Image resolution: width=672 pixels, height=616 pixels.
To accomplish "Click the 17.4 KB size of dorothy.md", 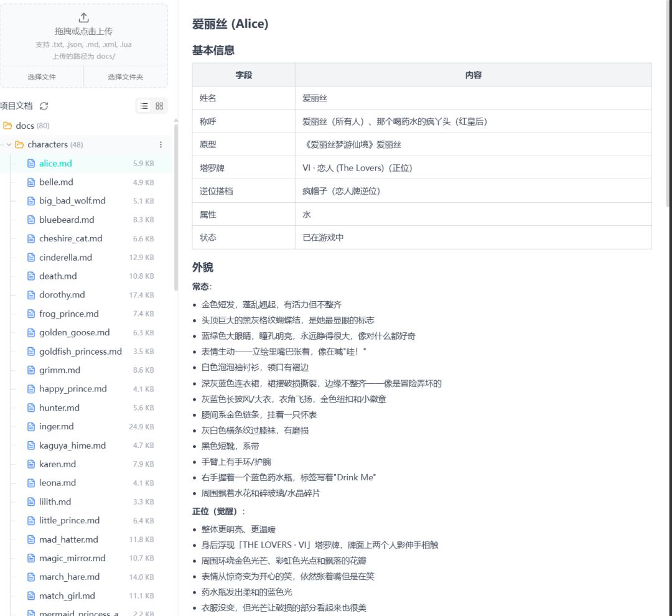I will pyautogui.click(x=141, y=295).
